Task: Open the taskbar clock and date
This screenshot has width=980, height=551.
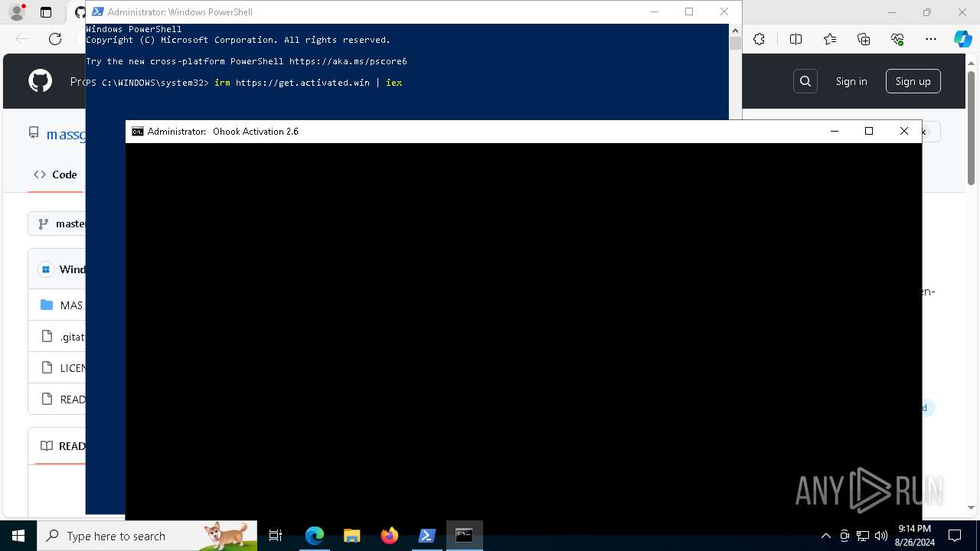Action: click(914, 536)
